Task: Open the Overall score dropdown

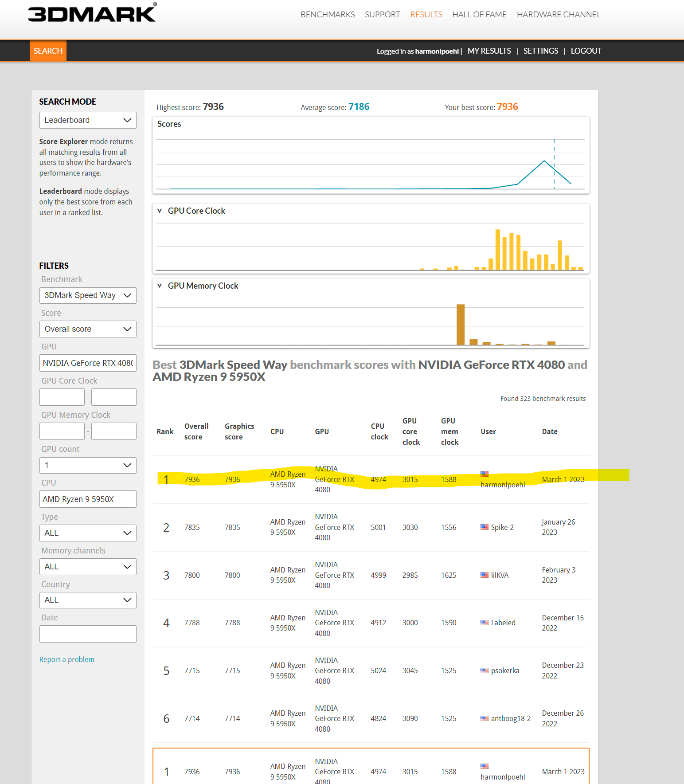Action: pyautogui.click(x=88, y=329)
